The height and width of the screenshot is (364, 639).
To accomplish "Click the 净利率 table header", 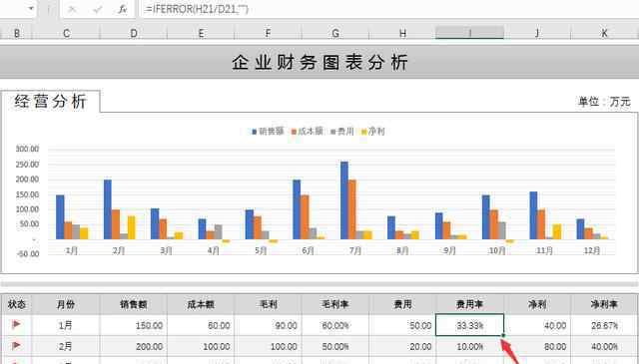I will 604,304.
